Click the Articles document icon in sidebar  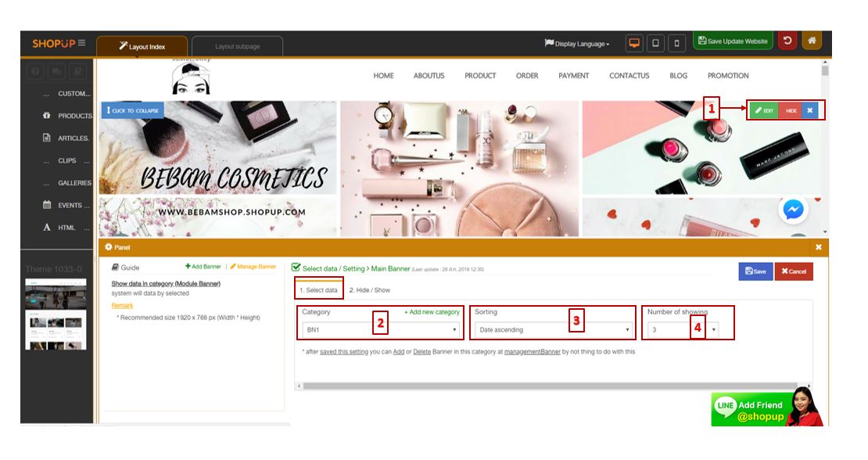pyautogui.click(x=46, y=138)
